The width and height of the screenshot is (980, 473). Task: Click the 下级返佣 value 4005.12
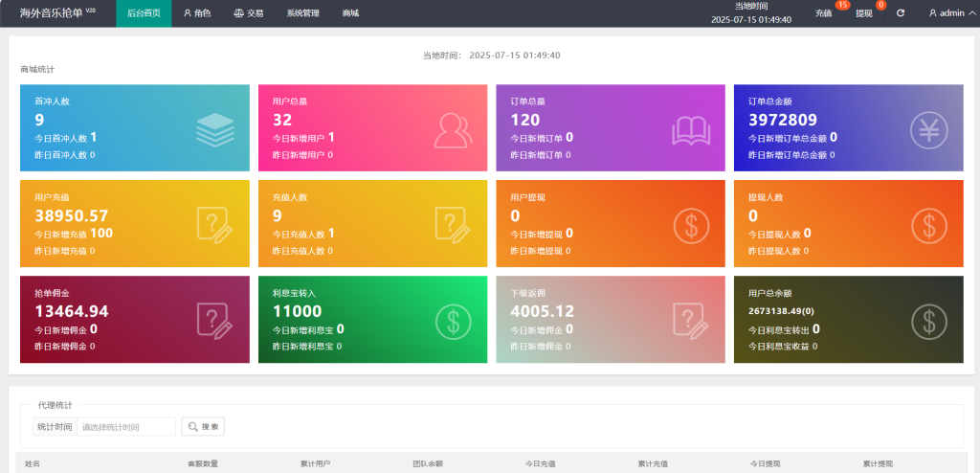pyautogui.click(x=543, y=311)
